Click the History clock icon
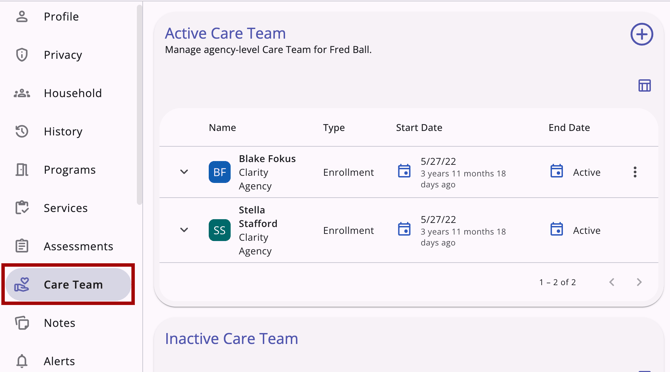The width and height of the screenshot is (670, 372). pyautogui.click(x=22, y=132)
